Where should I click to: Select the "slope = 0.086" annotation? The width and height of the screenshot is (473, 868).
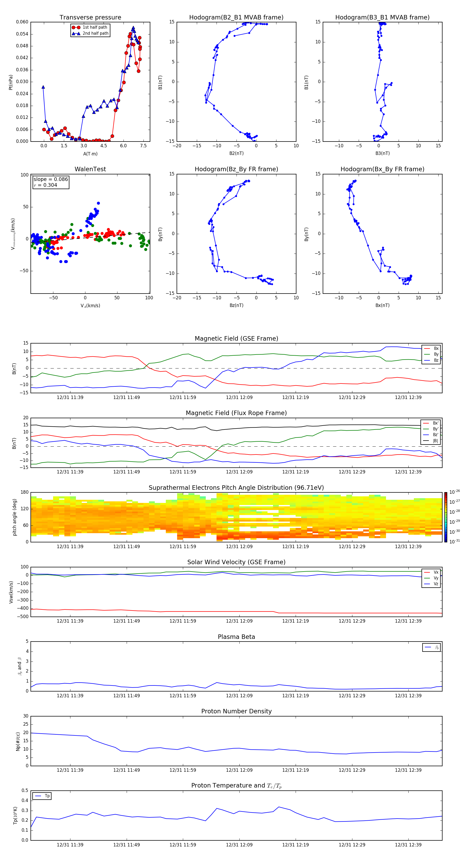point(51,179)
